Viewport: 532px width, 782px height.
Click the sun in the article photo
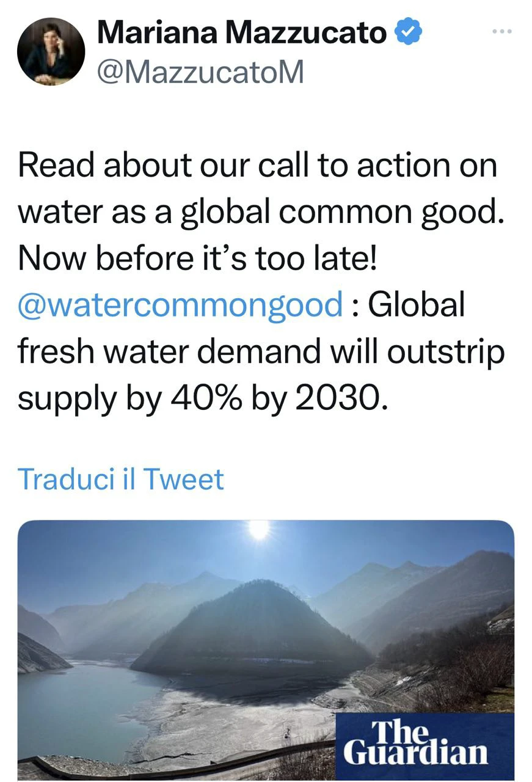pos(260,529)
